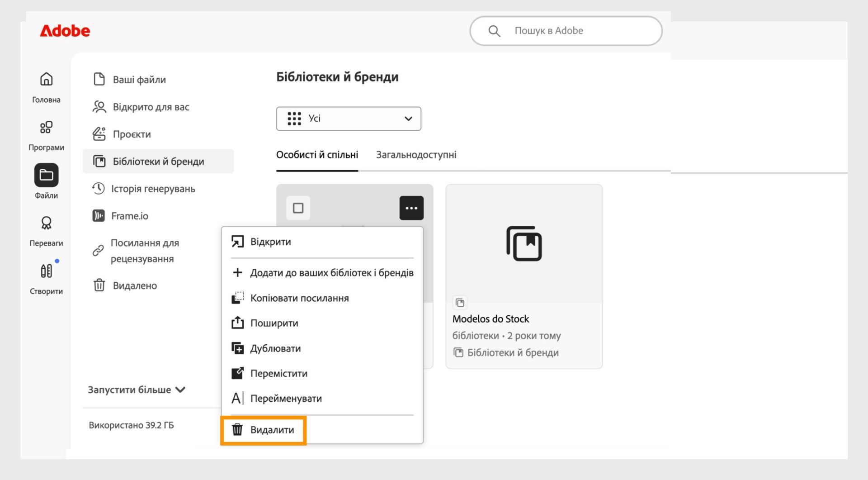The width and height of the screenshot is (868, 480).
Task: Open the Modelos do Stock library thumbnail
Action: 524,243
